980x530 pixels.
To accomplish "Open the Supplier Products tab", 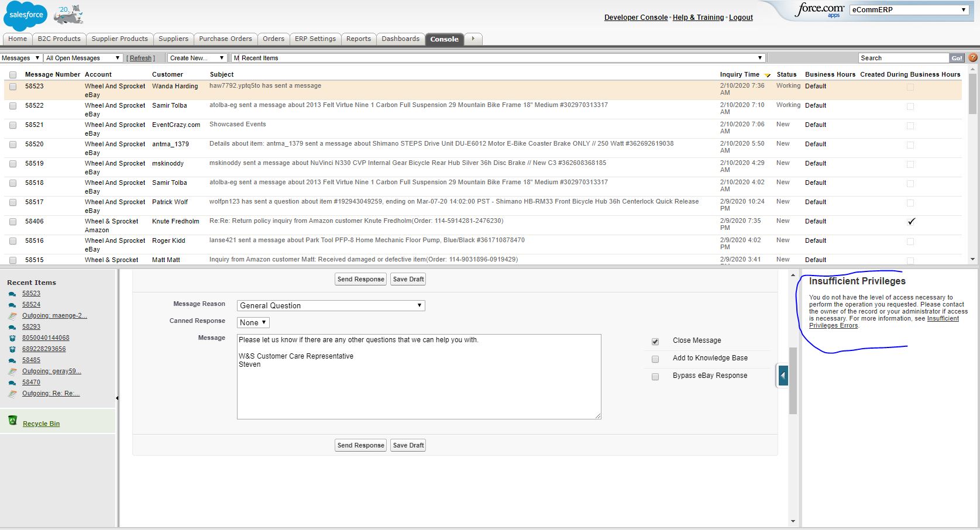I will [120, 39].
